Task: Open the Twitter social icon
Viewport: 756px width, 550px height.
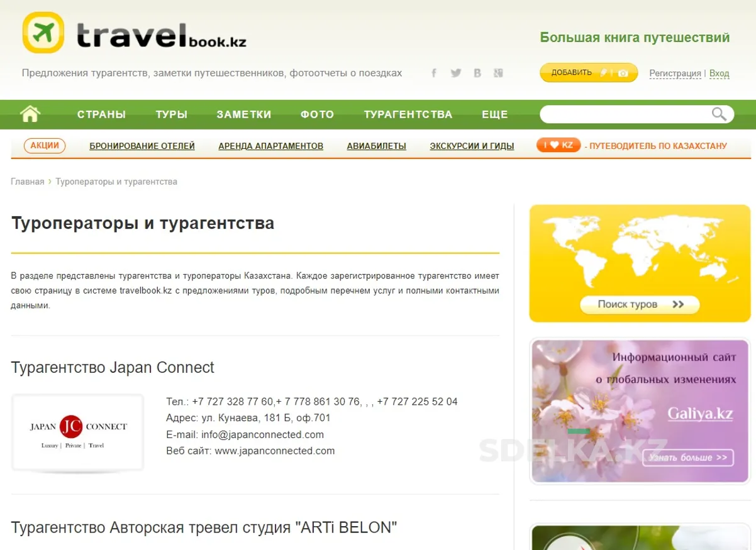Action: (x=456, y=73)
